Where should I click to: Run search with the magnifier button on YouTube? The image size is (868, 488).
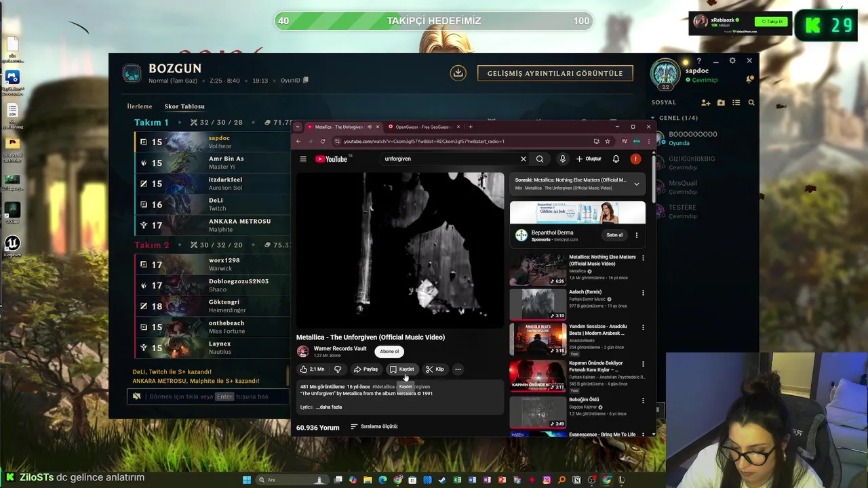point(540,159)
